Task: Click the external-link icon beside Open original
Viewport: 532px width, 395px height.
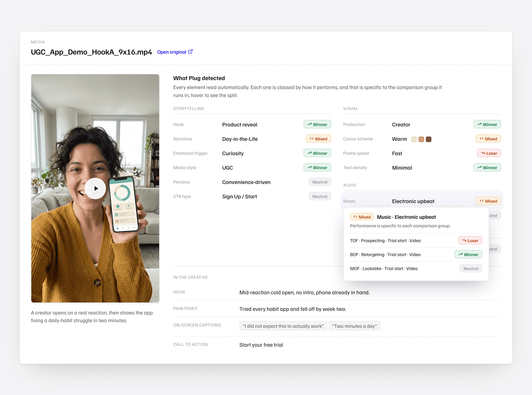Action: 190,52
